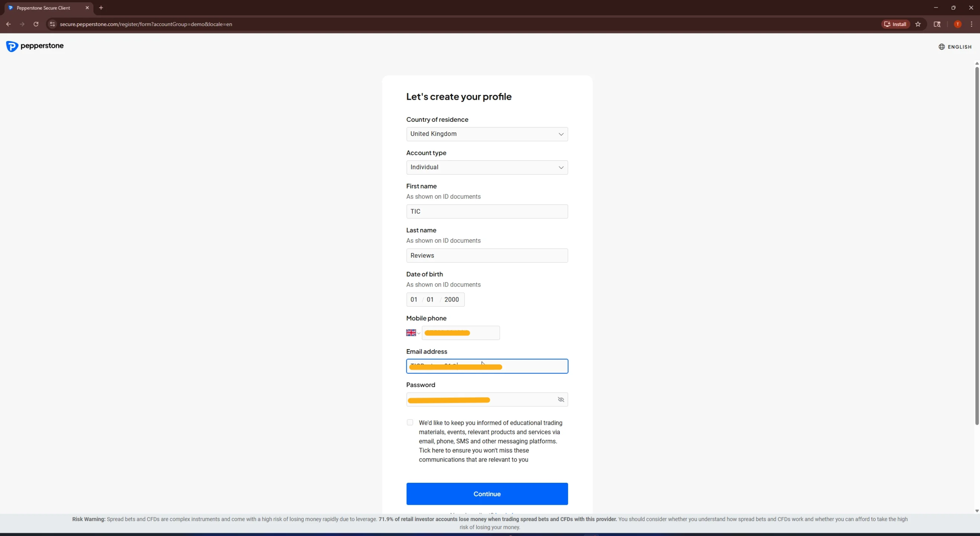Click the page vertical scrollbar
This screenshot has width=980, height=536.
pyautogui.click(x=977, y=246)
